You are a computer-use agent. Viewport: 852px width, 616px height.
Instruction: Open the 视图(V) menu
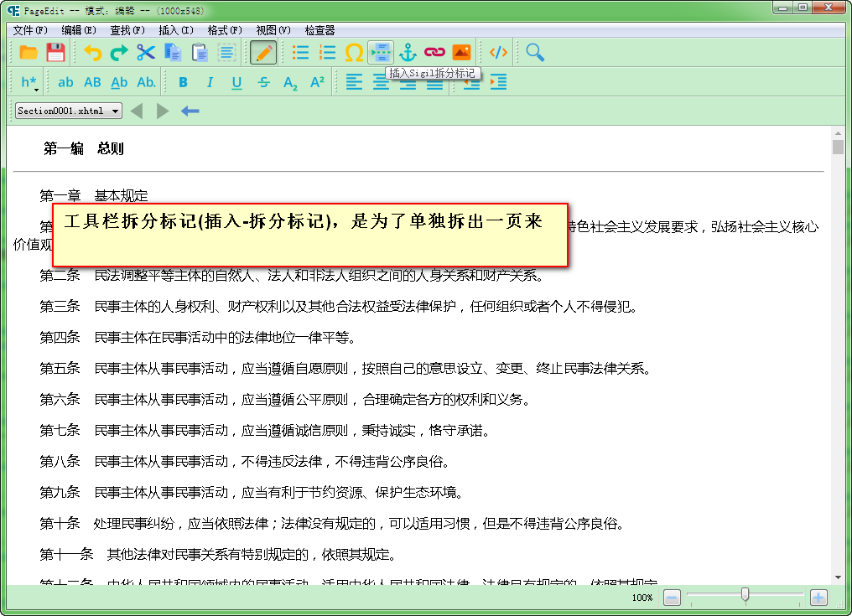tap(273, 30)
